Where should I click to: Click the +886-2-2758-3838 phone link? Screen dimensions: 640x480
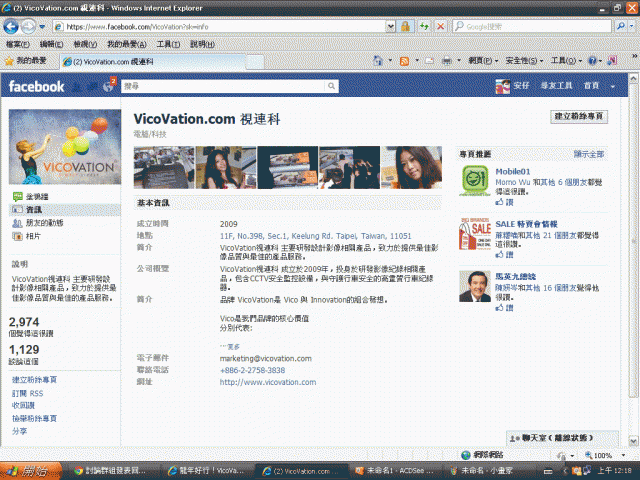[x=252, y=370]
